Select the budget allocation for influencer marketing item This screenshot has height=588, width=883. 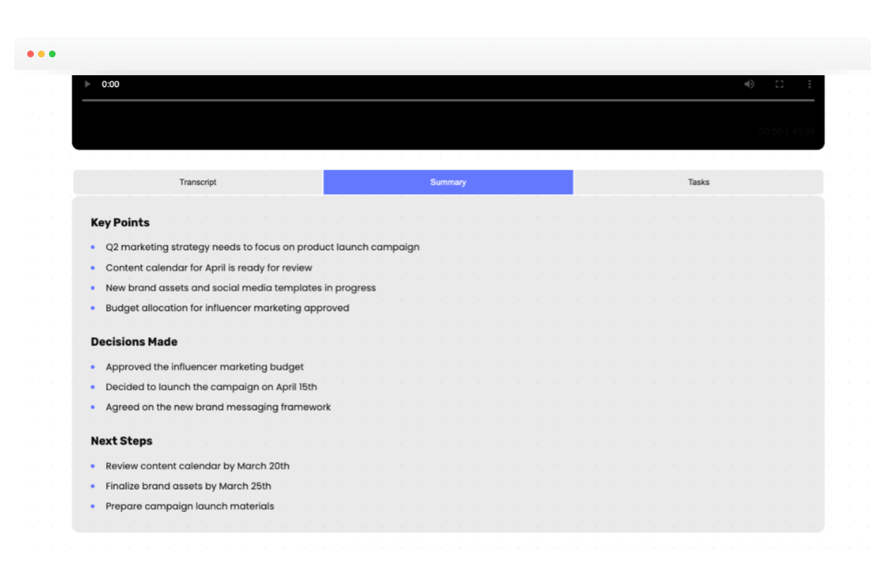pyautogui.click(x=227, y=308)
